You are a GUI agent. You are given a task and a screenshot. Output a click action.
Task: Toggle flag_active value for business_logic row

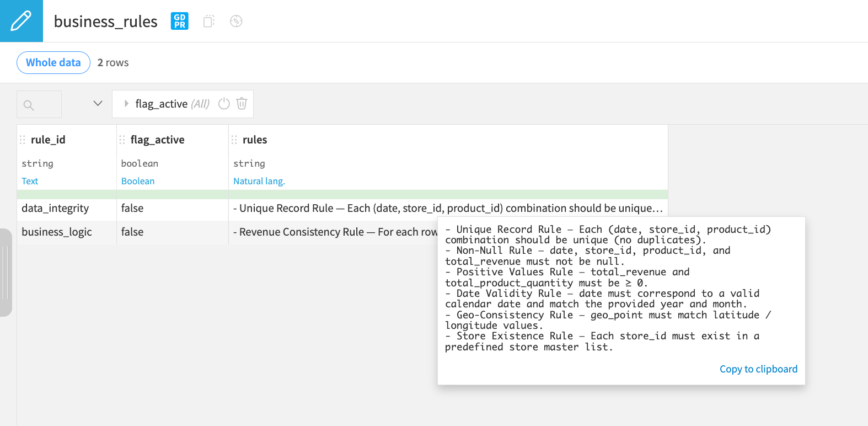pyautogui.click(x=132, y=232)
